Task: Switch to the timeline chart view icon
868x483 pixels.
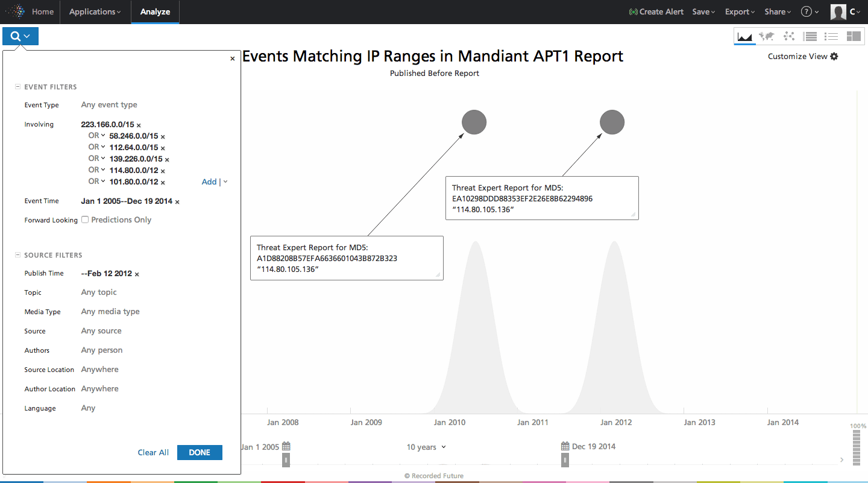Action: 745,37
